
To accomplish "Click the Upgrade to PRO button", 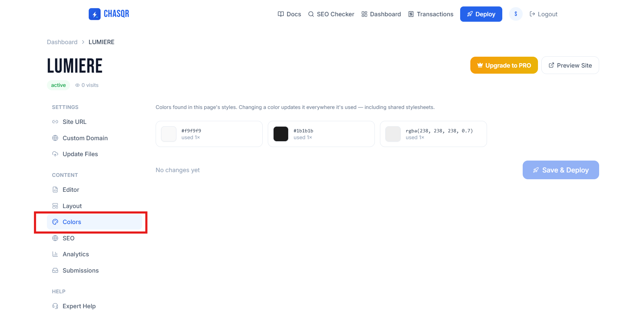I will 504,65.
